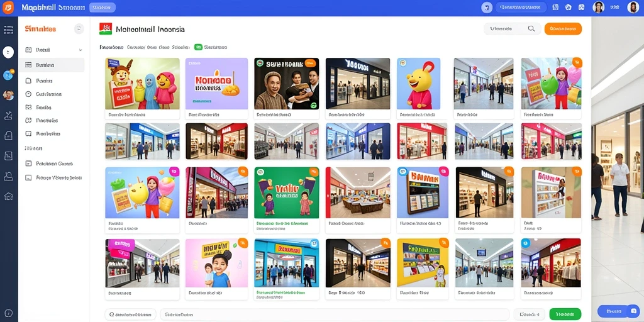644x322 pixels.
Task: Click orange badge on three-men photo card
Action: [x=311, y=63]
